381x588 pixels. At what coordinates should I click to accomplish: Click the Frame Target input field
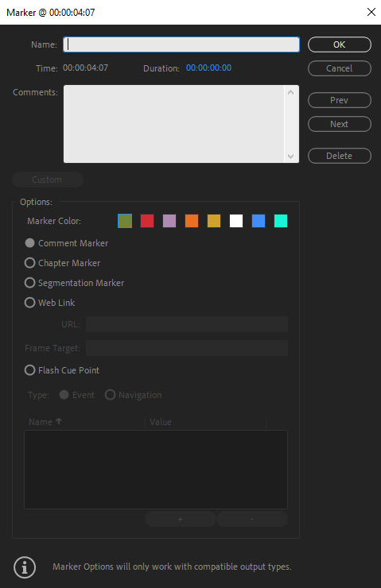(187, 348)
